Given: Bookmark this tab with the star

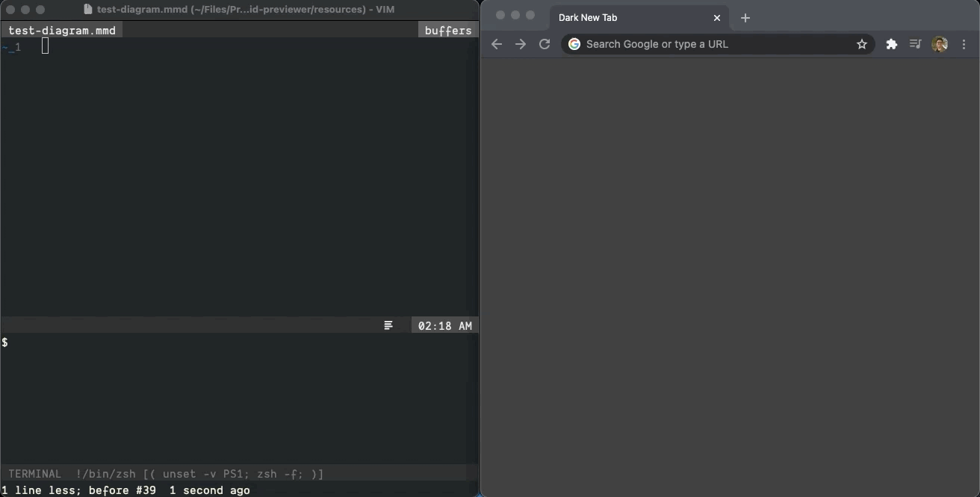Looking at the screenshot, I should (861, 44).
